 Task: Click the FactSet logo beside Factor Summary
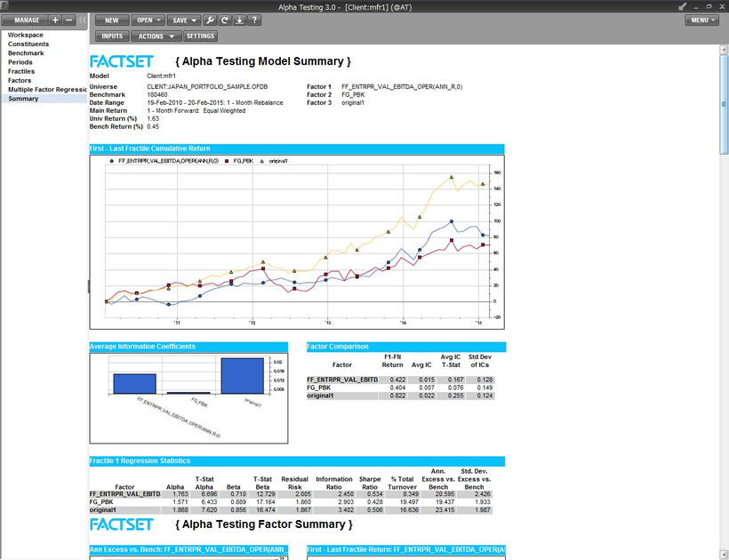click(121, 524)
